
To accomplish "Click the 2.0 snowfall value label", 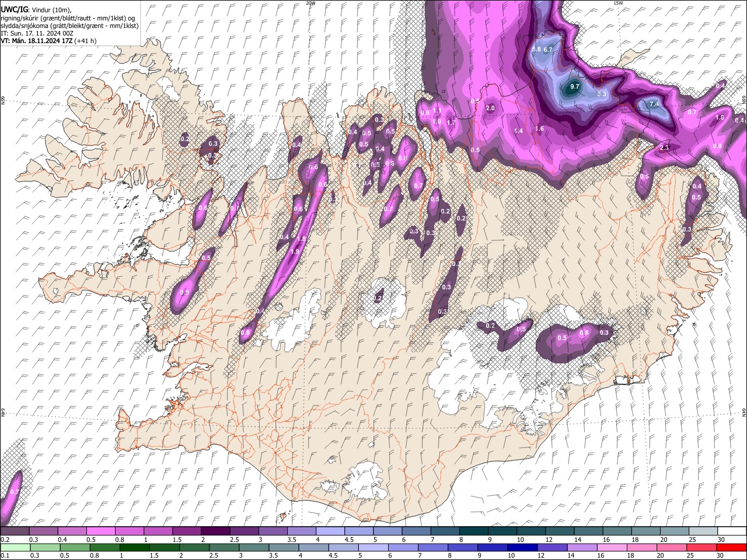I will pos(490,108).
